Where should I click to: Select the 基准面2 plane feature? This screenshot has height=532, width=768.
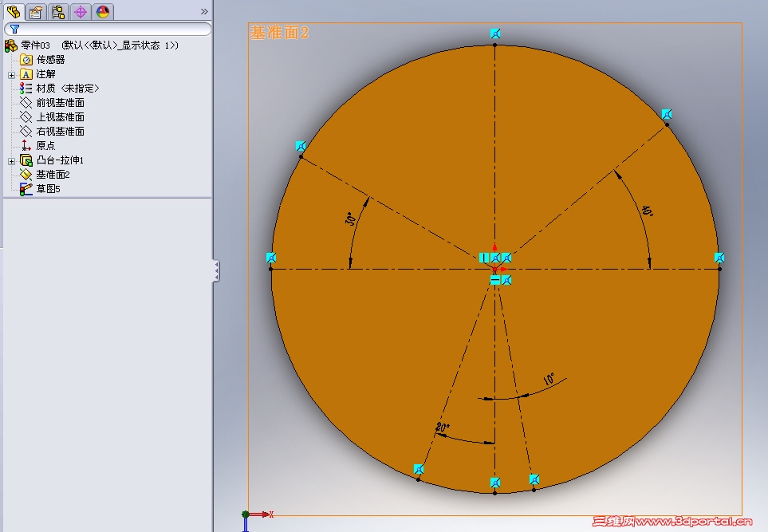pyautogui.click(x=53, y=175)
